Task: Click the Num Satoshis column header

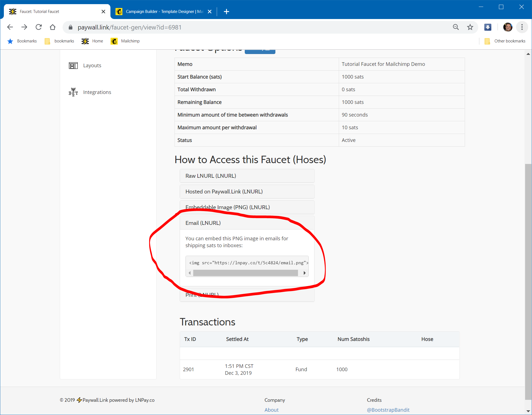Action: click(354, 339)
